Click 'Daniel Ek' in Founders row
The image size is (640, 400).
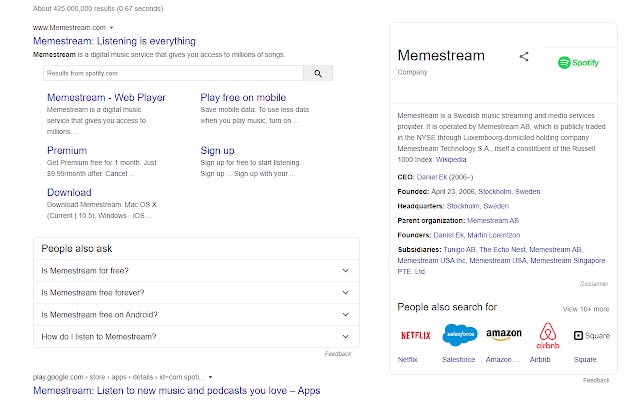tap(449, 235)
